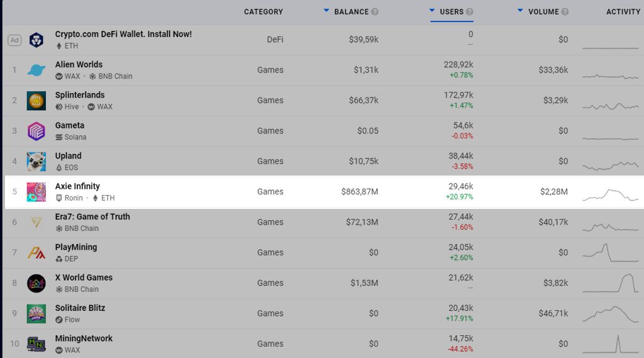View the PlayMining activity chart
644x358 pixels.
(x=610, y=253)
